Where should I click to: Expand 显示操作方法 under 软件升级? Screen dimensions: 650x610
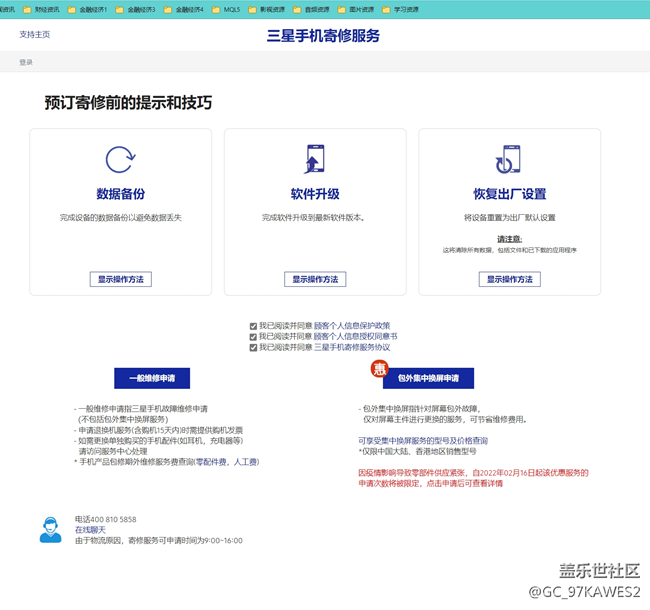pos(314,279)
